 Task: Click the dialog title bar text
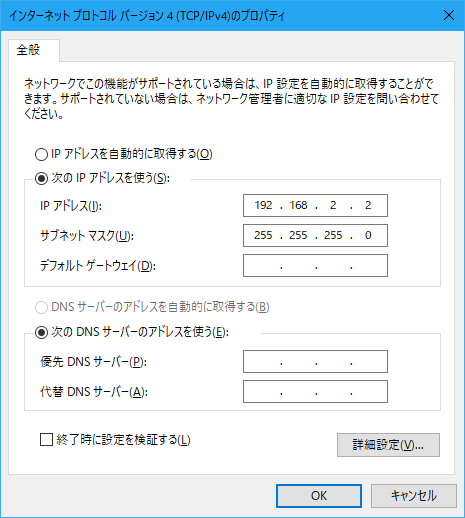coord(147,16)
